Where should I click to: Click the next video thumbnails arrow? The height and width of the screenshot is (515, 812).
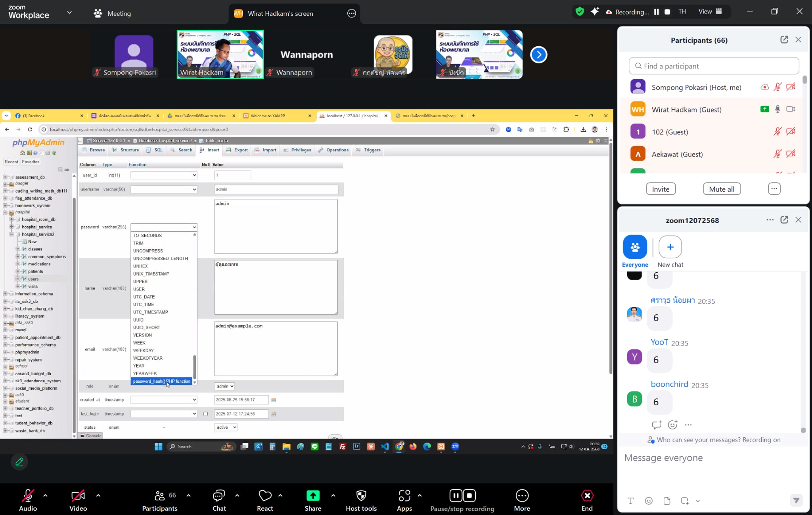tap(538, 55)
